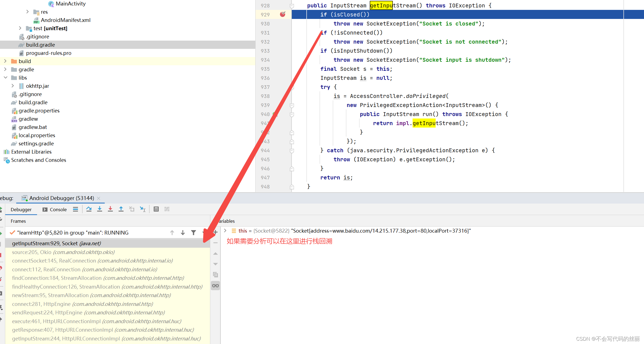Fold the catch block at line 944
Screen dimensions: 644x344
click(292, 151)
